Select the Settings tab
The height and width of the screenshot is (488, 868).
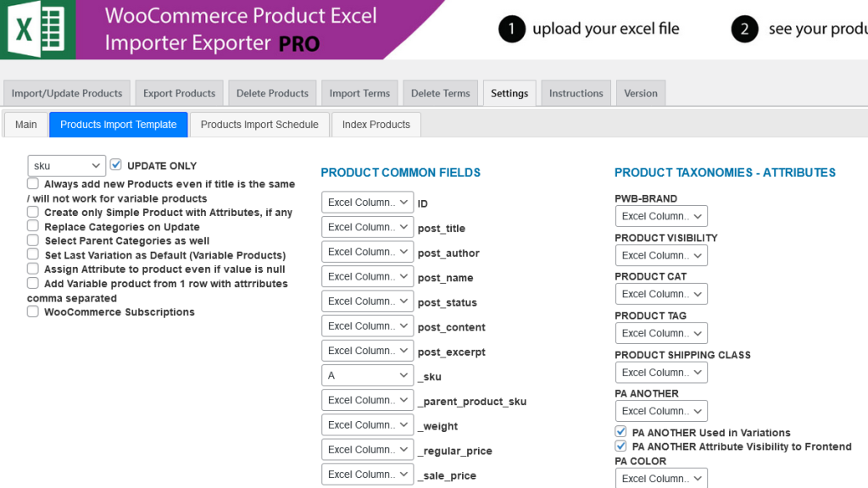coord(509,93)
